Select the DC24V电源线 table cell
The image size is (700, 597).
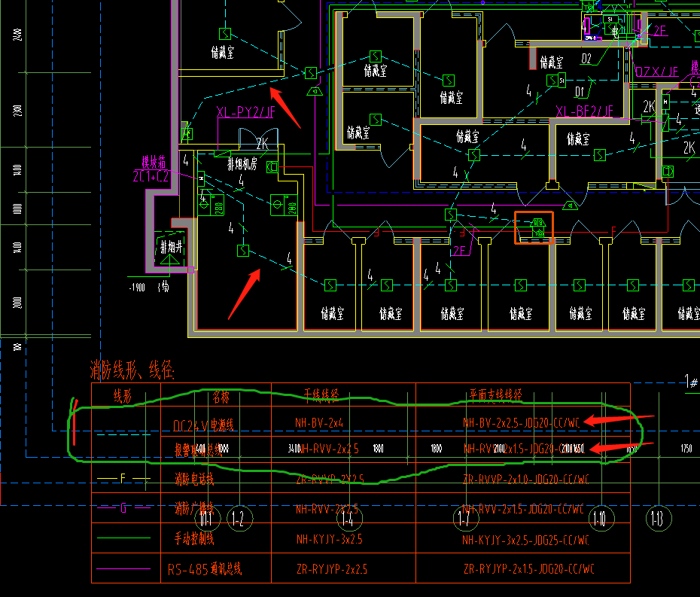(x=203, y=425)
